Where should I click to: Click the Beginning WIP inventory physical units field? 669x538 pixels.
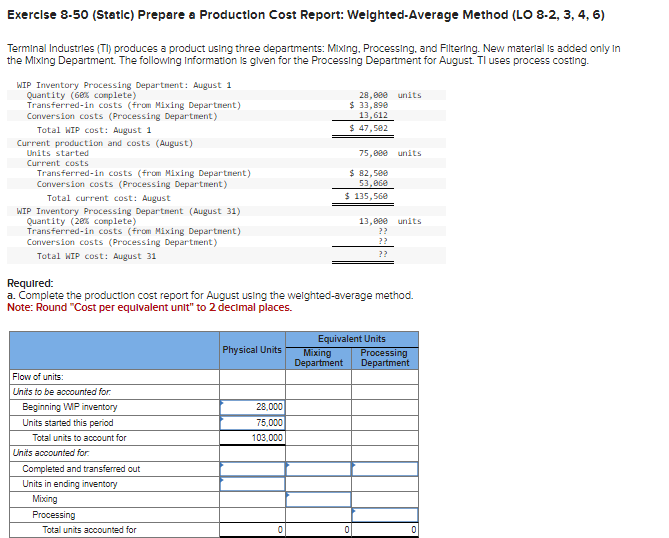[252, 407]
